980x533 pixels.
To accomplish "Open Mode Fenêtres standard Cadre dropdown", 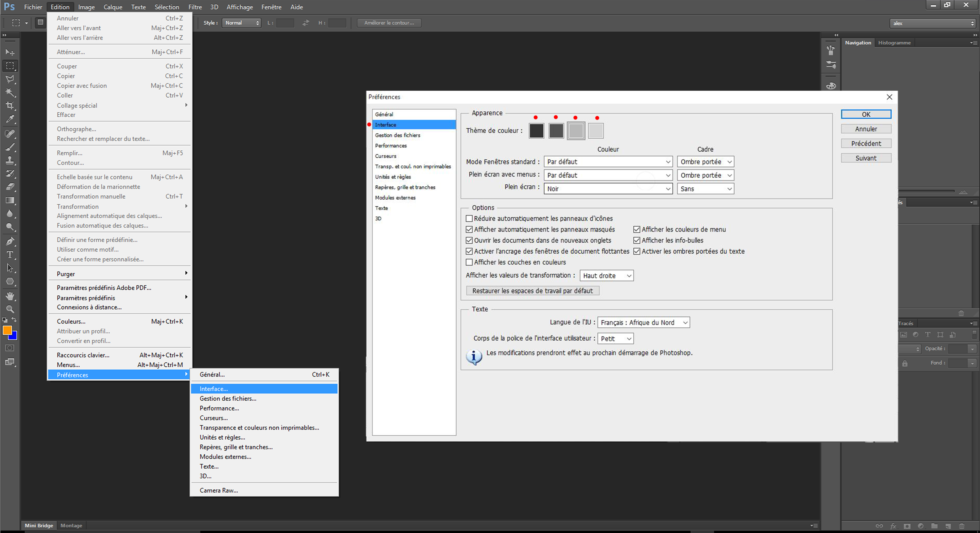I will [x=705, y=162].
